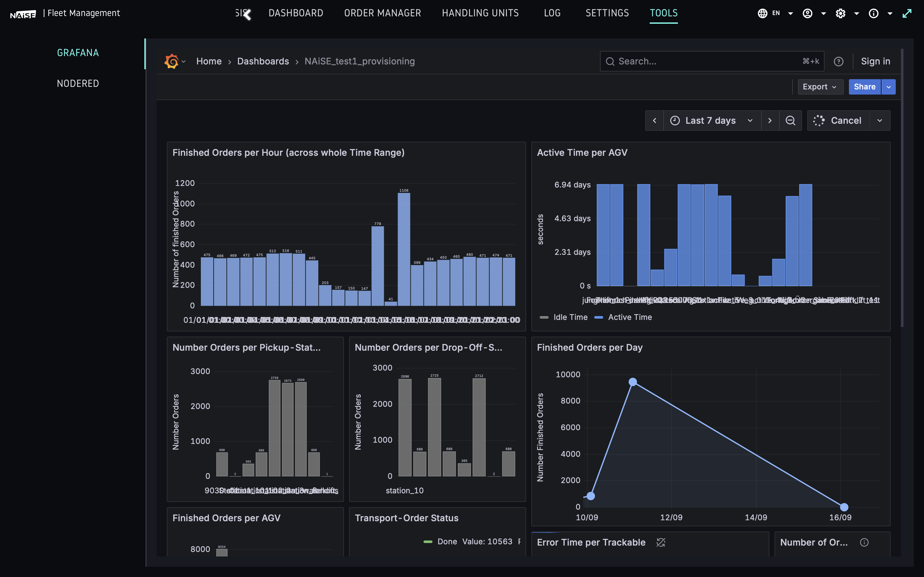
Task: Click the Sign in link
Action: tap(876, 61)
